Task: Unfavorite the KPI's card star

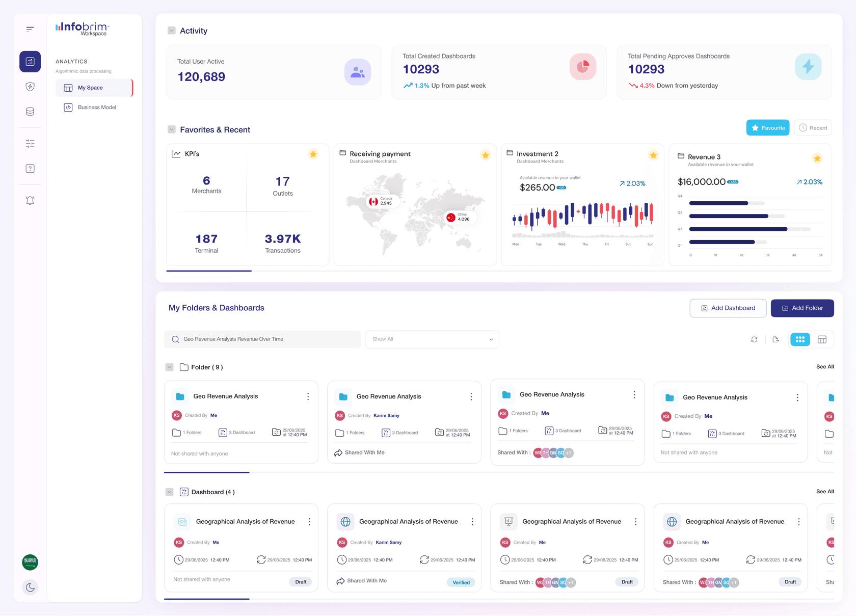Action: 313,154
